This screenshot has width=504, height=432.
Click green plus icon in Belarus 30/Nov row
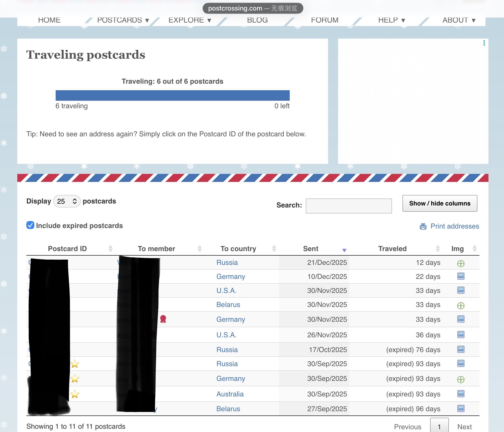(461, 305)
